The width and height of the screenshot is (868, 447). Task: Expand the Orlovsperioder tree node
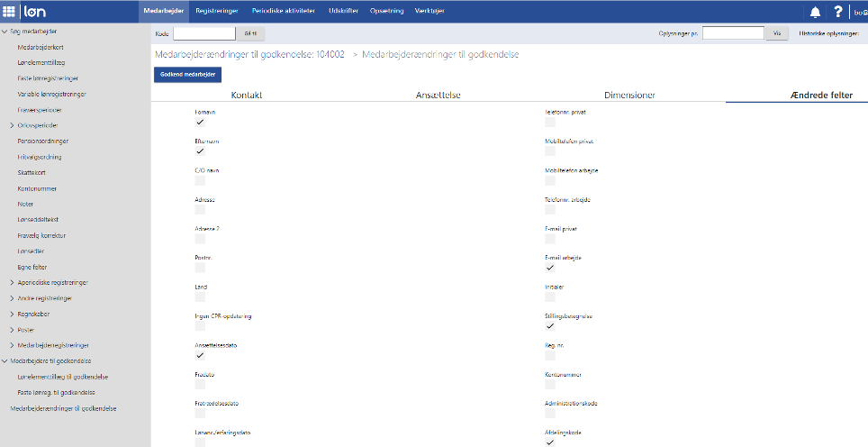(11, 125)
